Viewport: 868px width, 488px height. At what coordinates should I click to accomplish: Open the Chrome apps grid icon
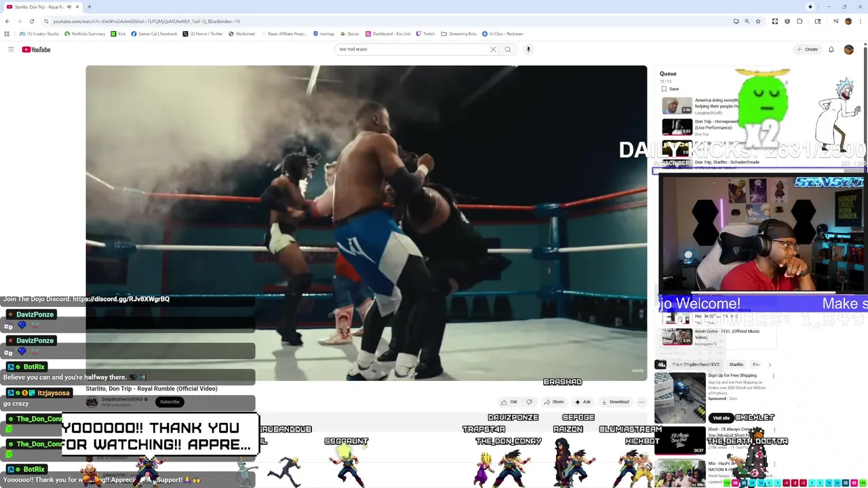coord(7,34)
